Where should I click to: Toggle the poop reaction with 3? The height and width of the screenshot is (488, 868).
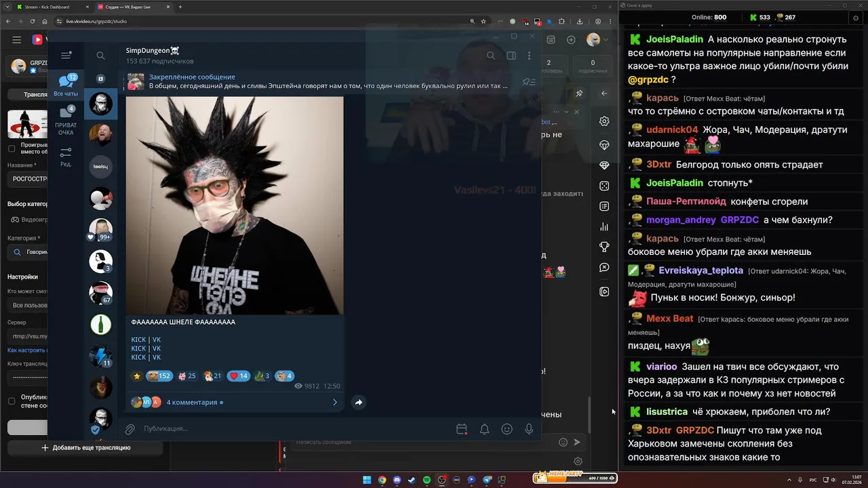262,376
